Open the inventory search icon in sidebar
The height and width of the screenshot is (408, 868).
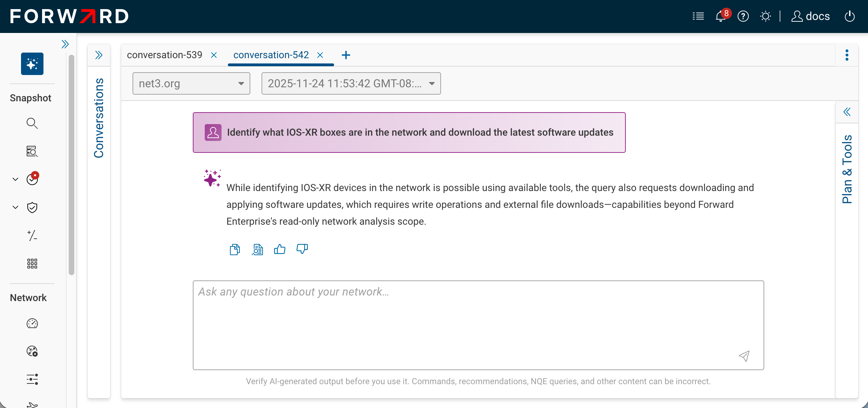[32, 151]
